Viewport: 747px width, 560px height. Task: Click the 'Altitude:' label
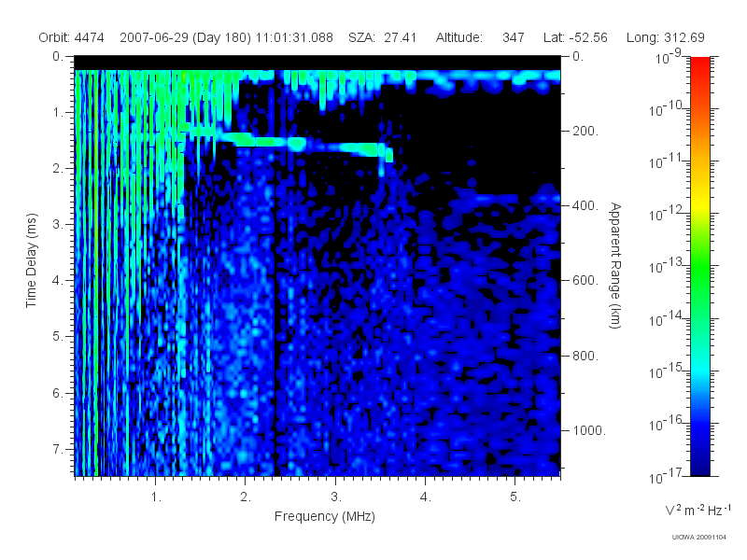pos(458,37)
